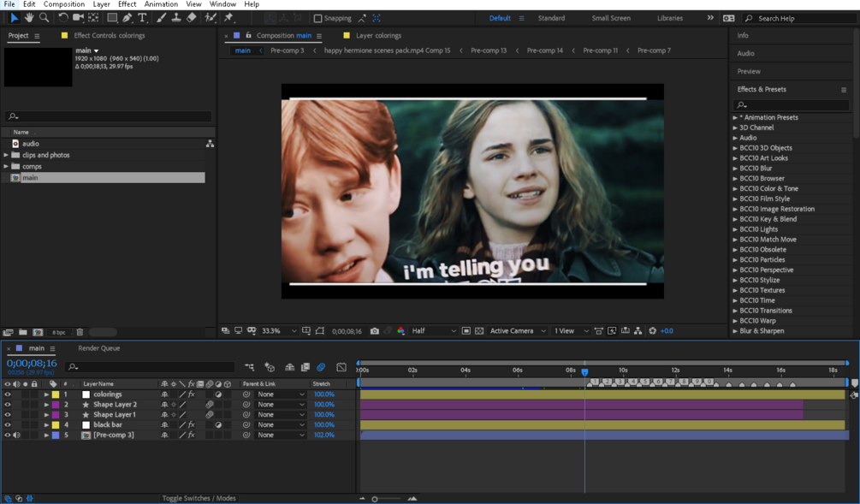Select the Pen tool

(128, 18)
